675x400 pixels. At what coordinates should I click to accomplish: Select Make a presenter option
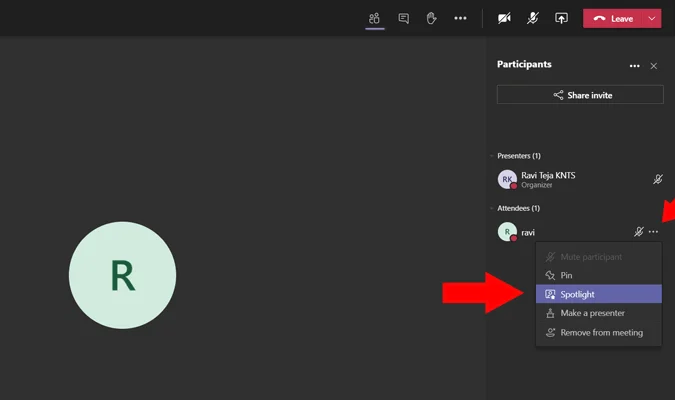click(x=598, y=313)
